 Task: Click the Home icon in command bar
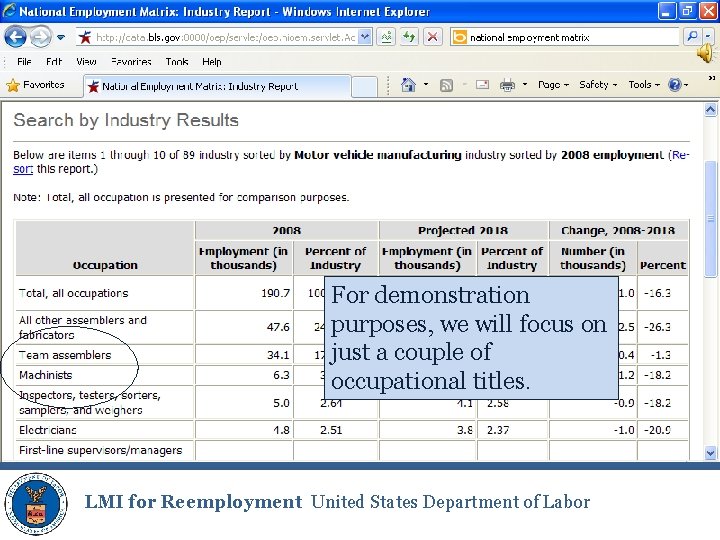408,84
